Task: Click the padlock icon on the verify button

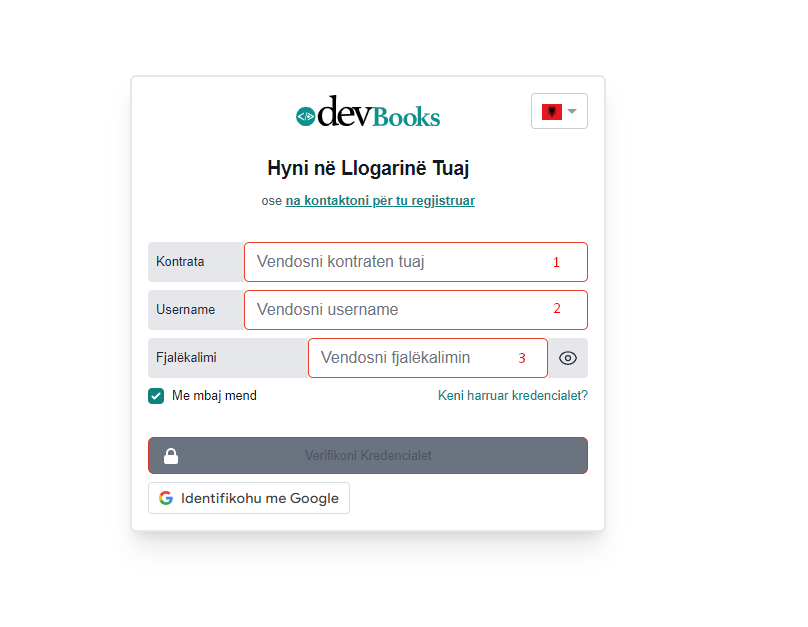Action: coord(171,456)
